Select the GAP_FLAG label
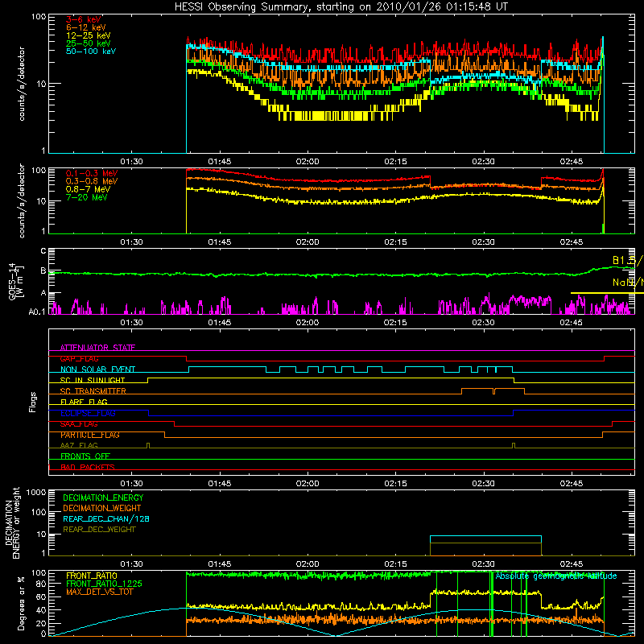Image resolution: width=644 pixels, height=644 pixels. 79,358
